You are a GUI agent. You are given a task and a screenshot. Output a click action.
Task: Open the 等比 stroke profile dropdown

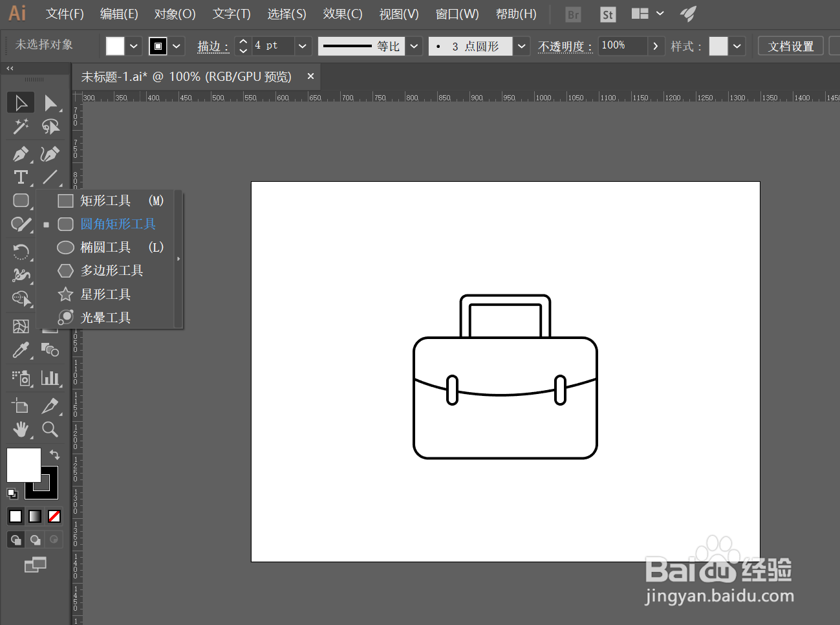(x=415, y=47)
